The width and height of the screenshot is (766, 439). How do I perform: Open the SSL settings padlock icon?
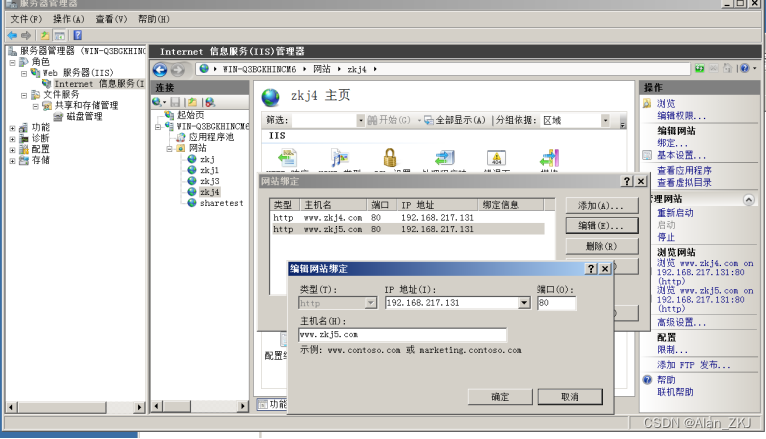click(x=390, y=158)
